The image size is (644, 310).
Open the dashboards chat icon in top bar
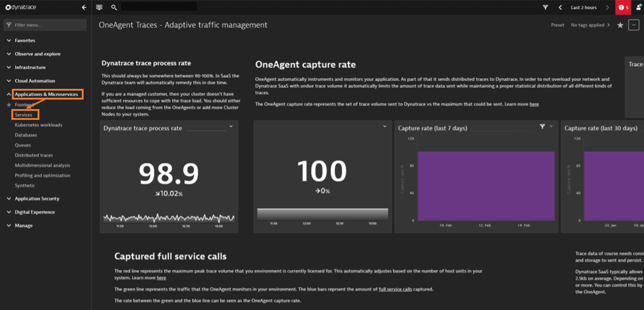(99, 7)
